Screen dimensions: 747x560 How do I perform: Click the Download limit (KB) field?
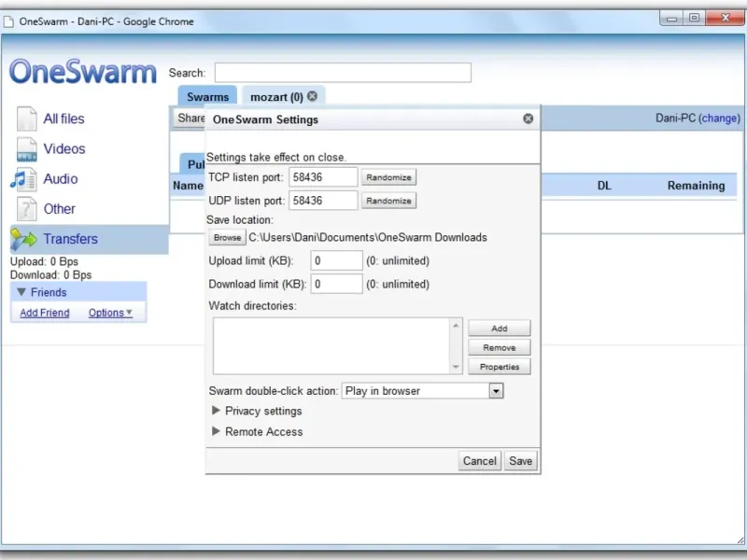336,284
